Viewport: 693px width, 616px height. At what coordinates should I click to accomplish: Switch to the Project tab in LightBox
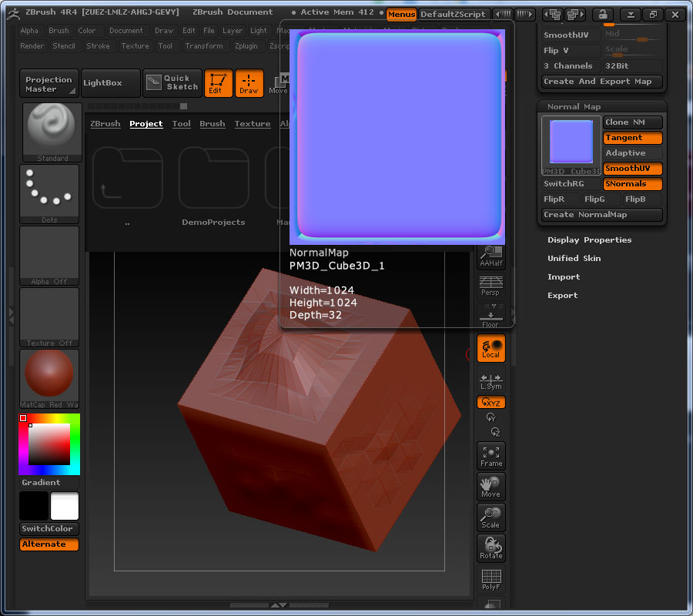(146, 124)
